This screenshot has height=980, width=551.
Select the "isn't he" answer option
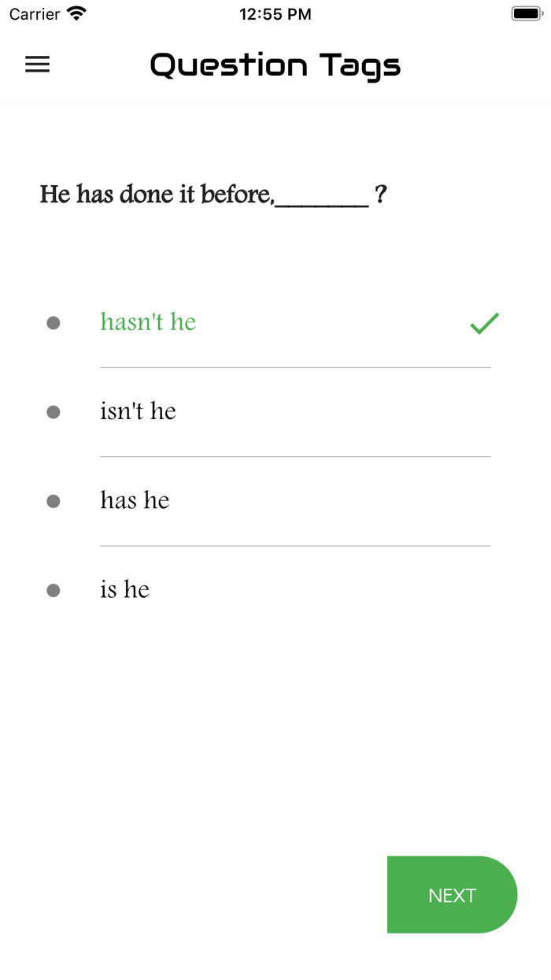tap(138, 412)
